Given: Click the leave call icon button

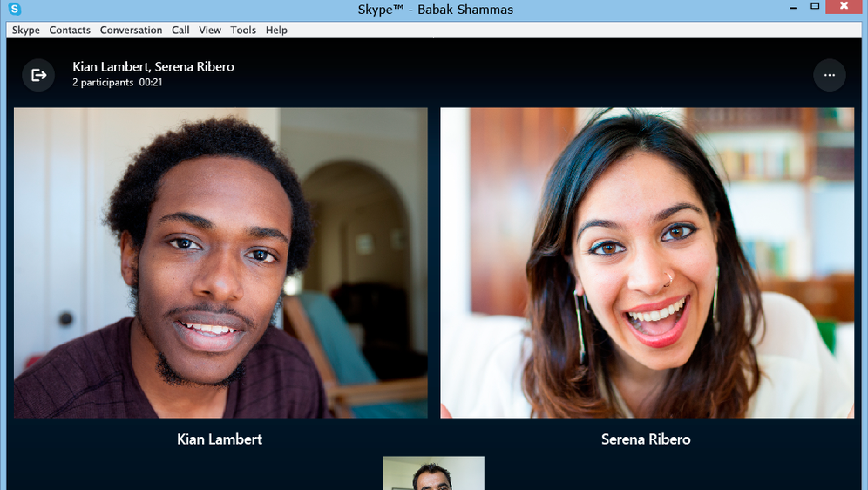Looking at the screenshot, I should coord(38,75).
